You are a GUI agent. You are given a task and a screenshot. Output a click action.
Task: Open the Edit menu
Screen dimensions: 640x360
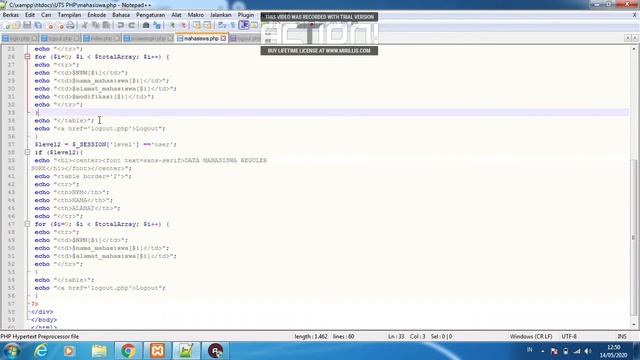coord(30,15)
